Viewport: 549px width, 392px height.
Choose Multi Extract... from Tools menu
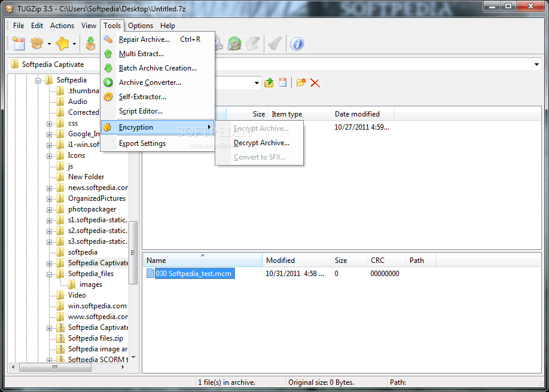pyautogui.click(x=158, y=54)
